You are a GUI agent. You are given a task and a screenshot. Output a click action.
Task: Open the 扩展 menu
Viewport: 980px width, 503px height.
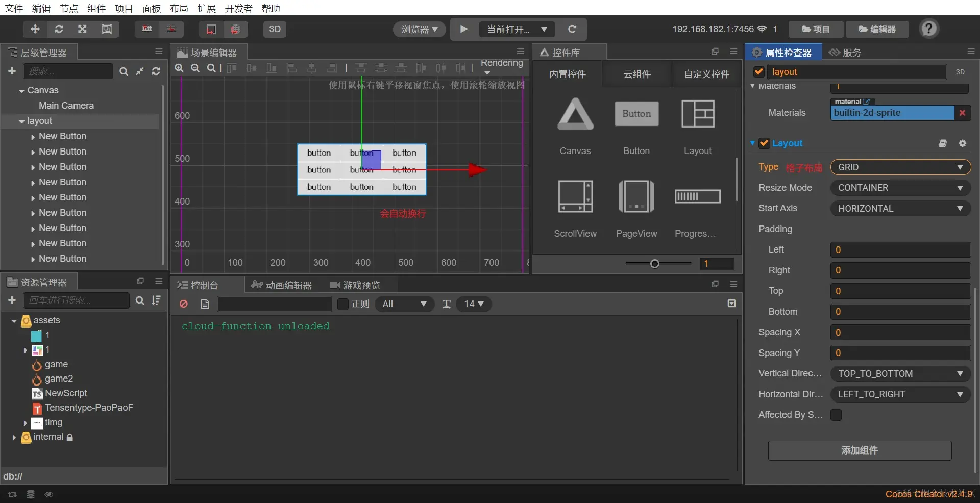click(207, 8)
